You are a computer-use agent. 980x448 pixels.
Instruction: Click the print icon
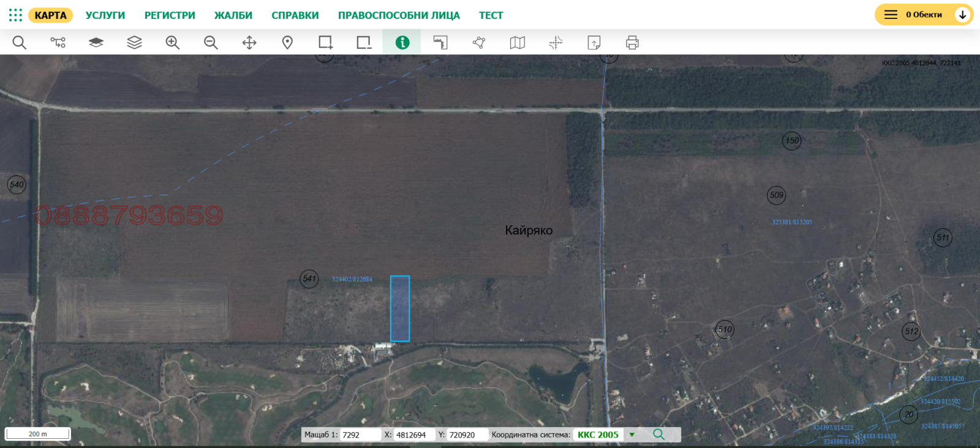point(632,42)
